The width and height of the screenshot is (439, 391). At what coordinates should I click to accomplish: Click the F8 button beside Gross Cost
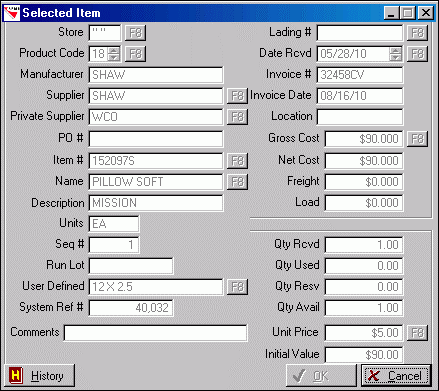[417, 139]
